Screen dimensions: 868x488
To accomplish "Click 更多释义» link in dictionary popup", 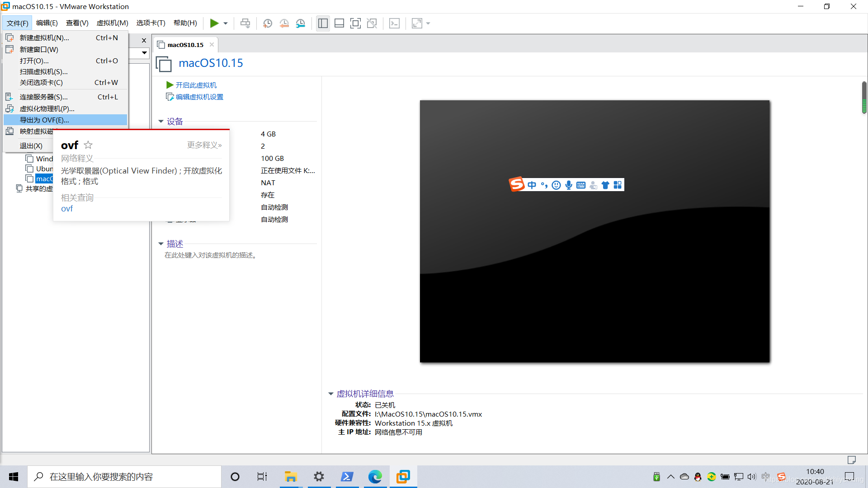I will tap(204, 145).
